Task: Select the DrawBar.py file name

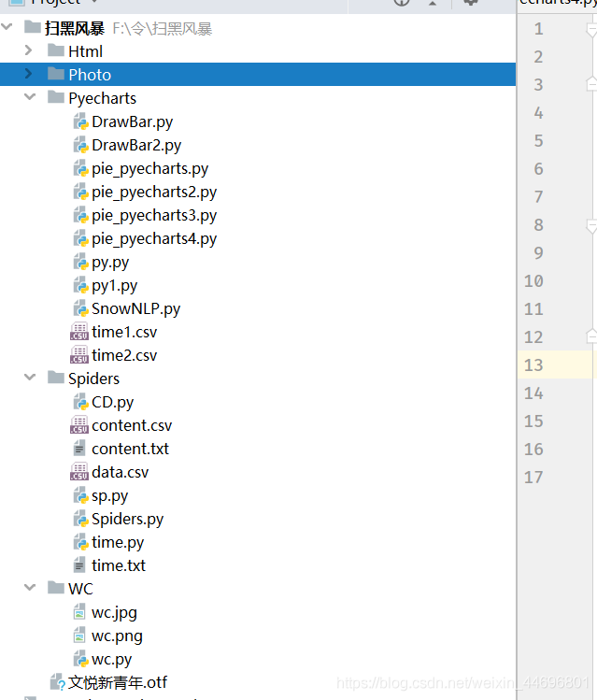Action: (133, 121)
